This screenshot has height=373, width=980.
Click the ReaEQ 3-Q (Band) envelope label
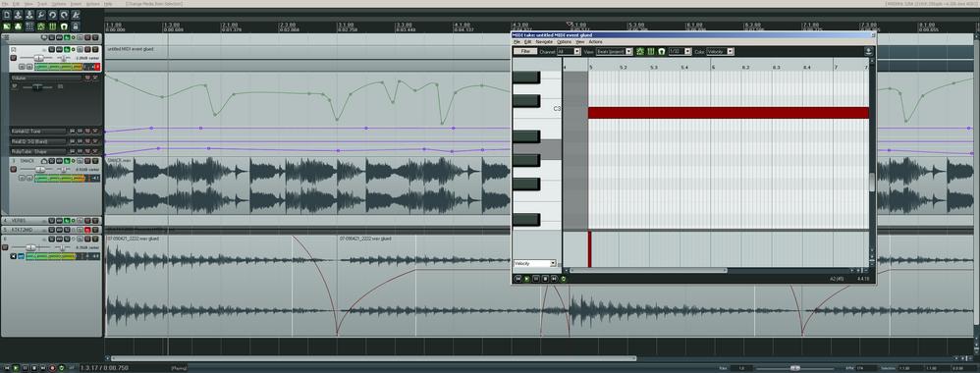tap(38, 141)
